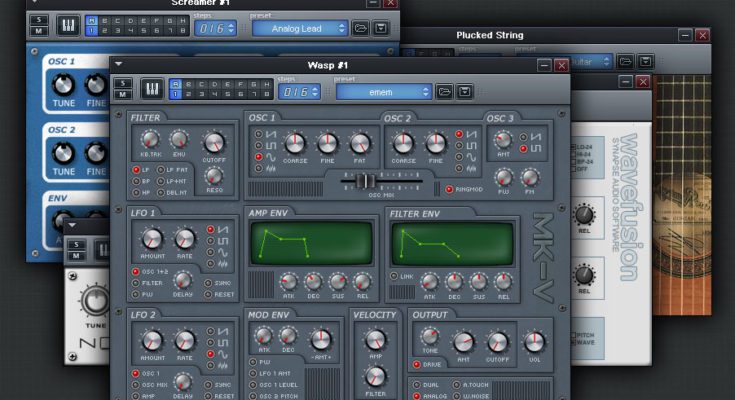The height and width of the screenshot is (400, 735).
Task: Open the Wasp preset dropdown showing 'emem'
Action: tap(384, 91)
